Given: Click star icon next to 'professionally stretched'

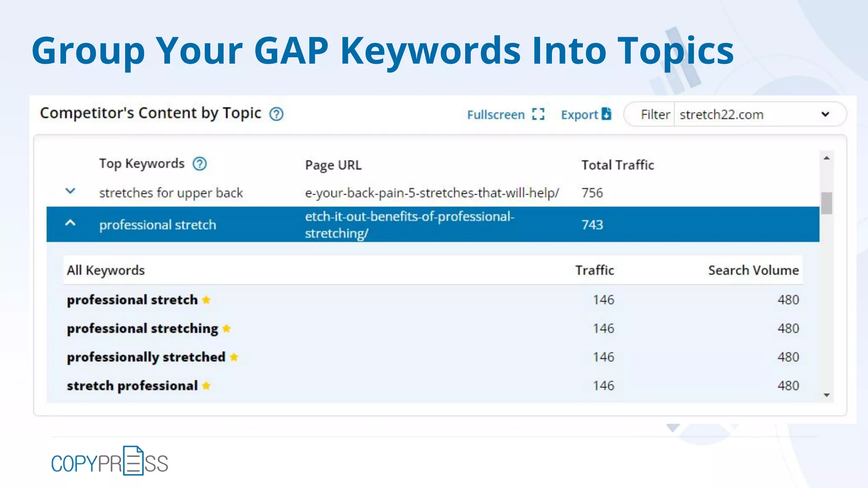Looking at the screenshot, I should click(x=234, y=357).
